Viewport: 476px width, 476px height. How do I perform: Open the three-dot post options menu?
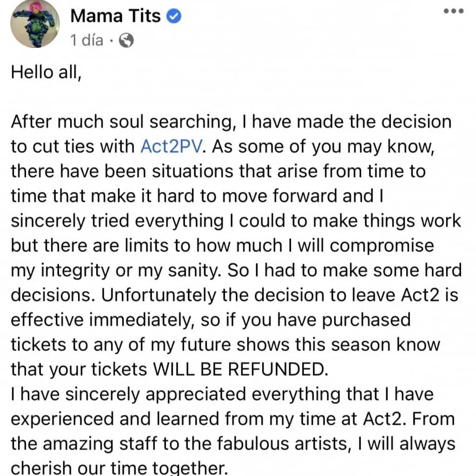tap(454, 11)
